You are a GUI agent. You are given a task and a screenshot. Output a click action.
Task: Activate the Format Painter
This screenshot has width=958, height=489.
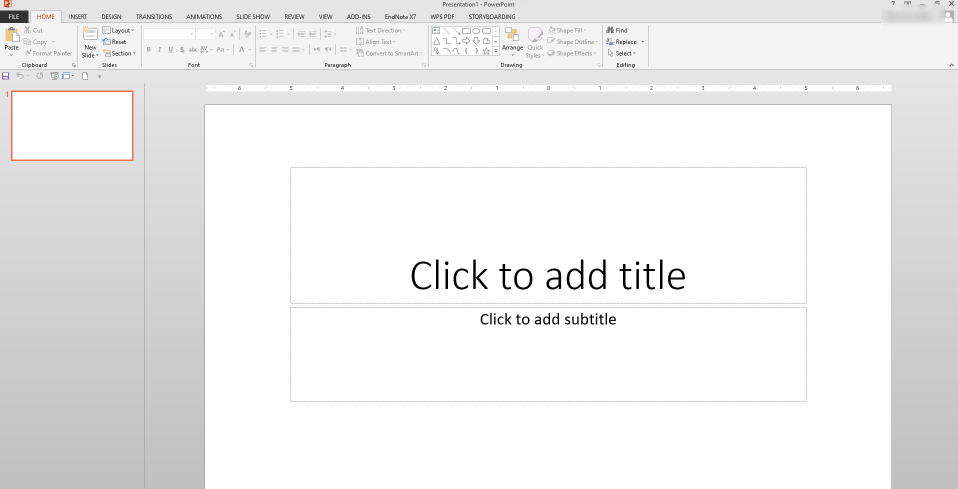[x=48, y=53]
